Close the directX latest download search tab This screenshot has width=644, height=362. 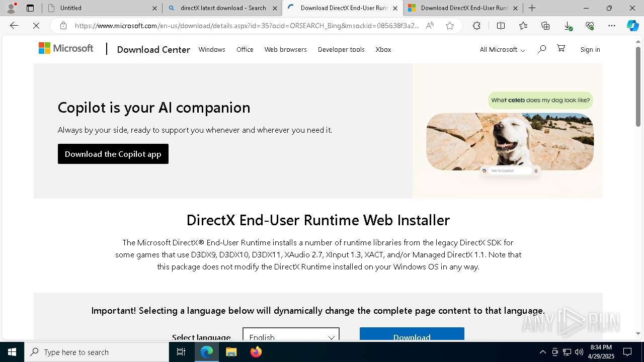click(275, 8)
